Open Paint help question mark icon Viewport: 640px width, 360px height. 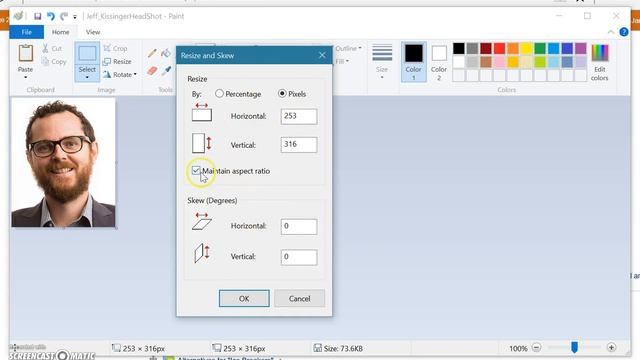pyautogui.click(x=624, y=32)
